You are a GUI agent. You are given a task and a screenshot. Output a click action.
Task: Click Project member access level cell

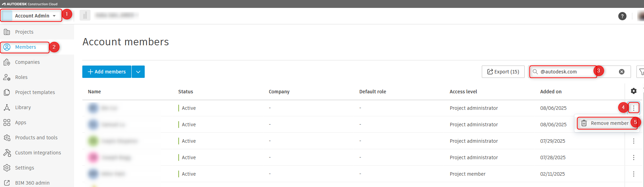pos(467,174)
